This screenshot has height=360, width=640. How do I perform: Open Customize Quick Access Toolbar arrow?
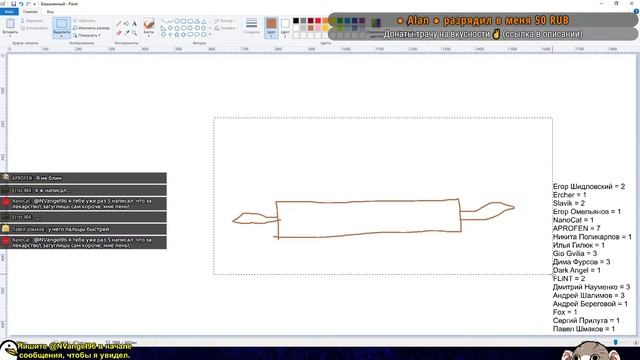[34, 4]
